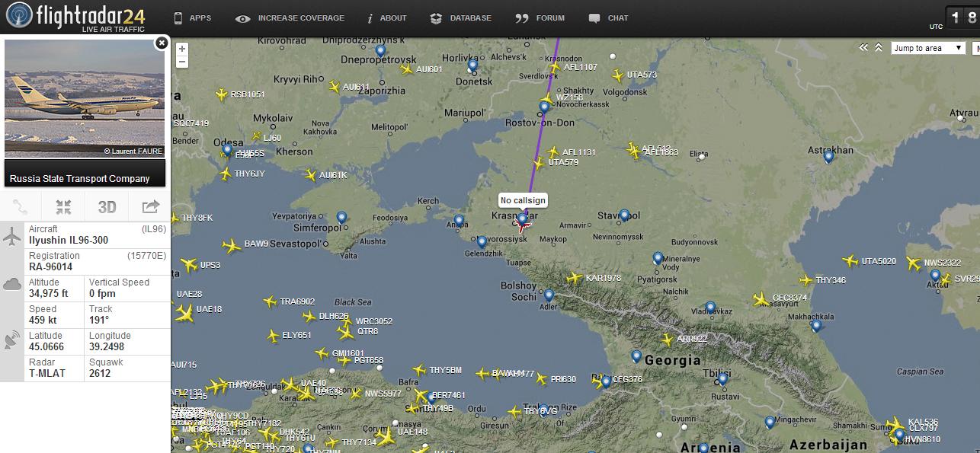Select the THY346 aircraft icon
Image resolution: width=980 pixels, height=453 pixels.
[805, 280]
